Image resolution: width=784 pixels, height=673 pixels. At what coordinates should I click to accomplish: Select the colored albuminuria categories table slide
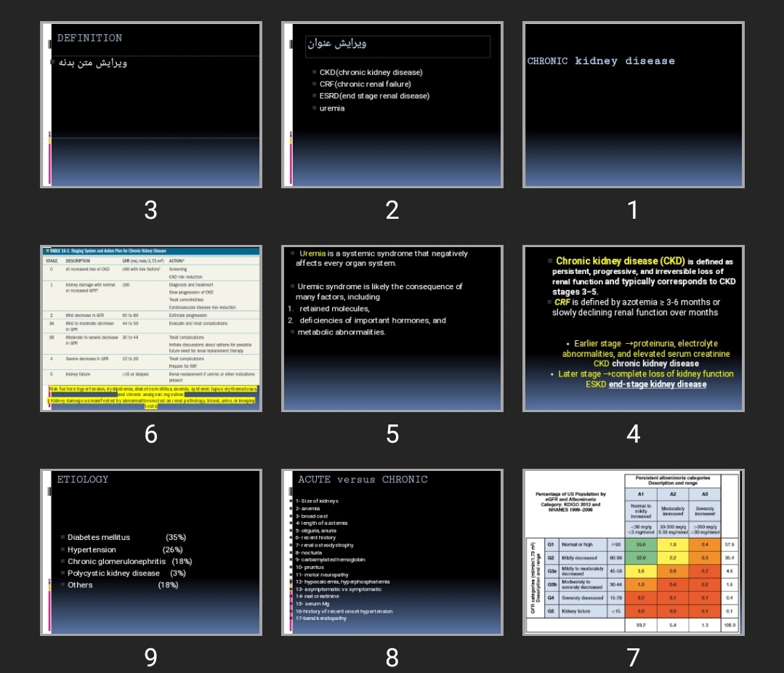[633, 552]
